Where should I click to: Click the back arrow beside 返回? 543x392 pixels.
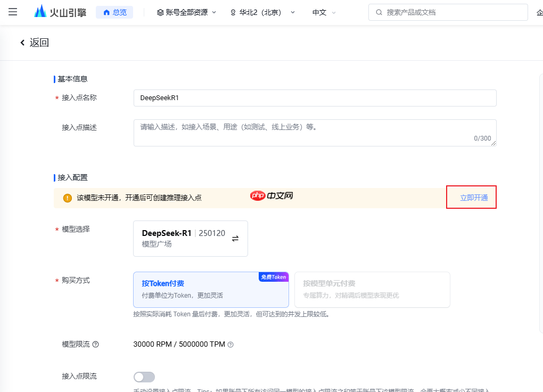(22, 42)
